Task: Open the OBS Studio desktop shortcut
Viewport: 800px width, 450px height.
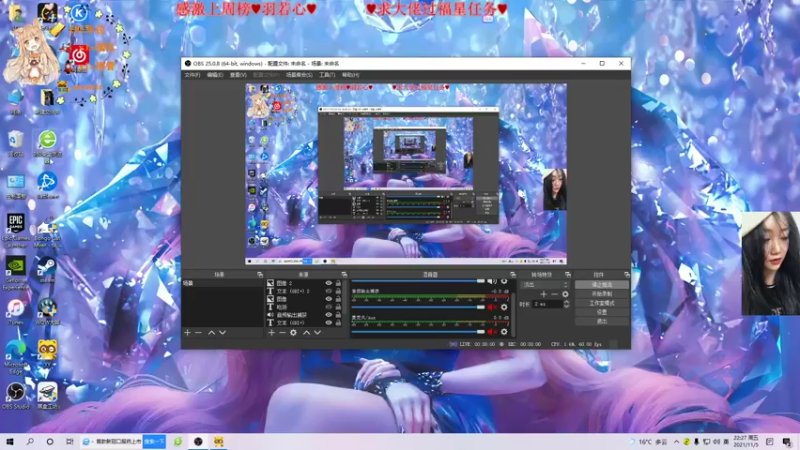Action: tap(16, 396)
